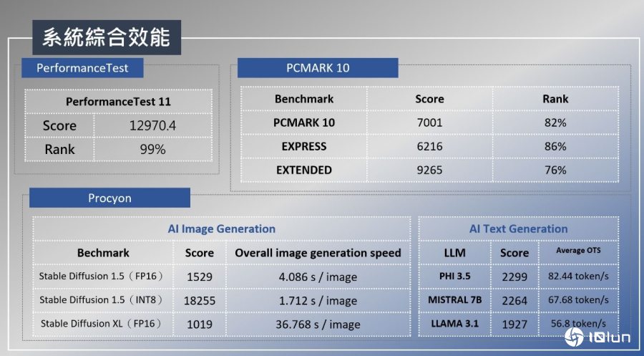Click the EXTENDED score 9265
Image resolution: width=644 pixels, height=356 pixels.
pos(429,170)
